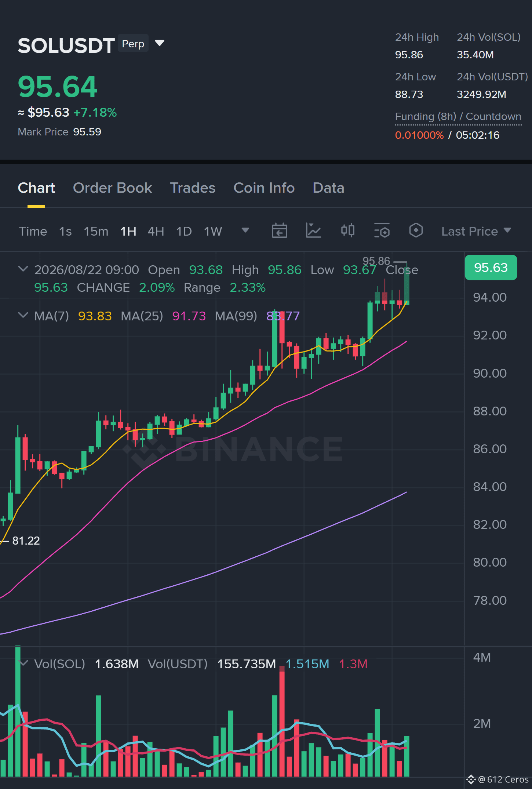Viewport: 532px width, 789px height.
Task: Open the Last Price dropdown
Action: point(476,231)
